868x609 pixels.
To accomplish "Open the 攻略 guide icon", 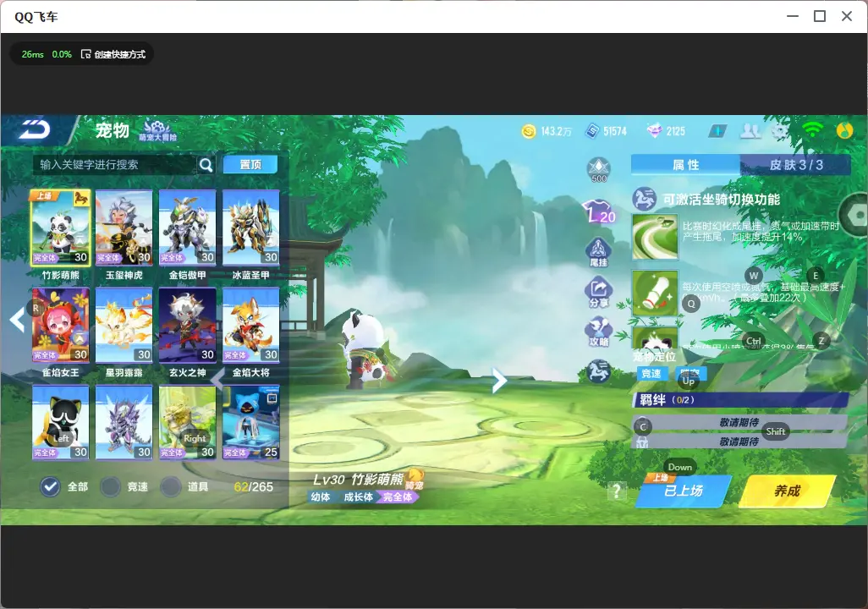I will click(x=598, y=331).
